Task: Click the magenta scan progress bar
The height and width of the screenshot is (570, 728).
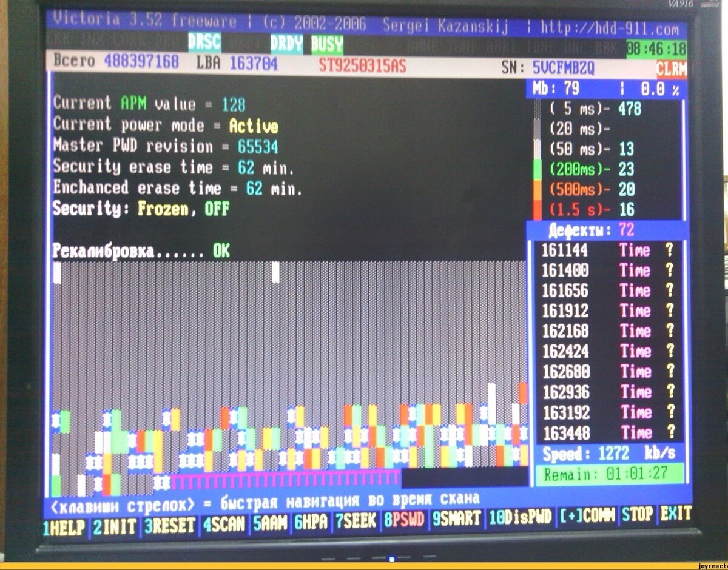Action: point(285,479)
